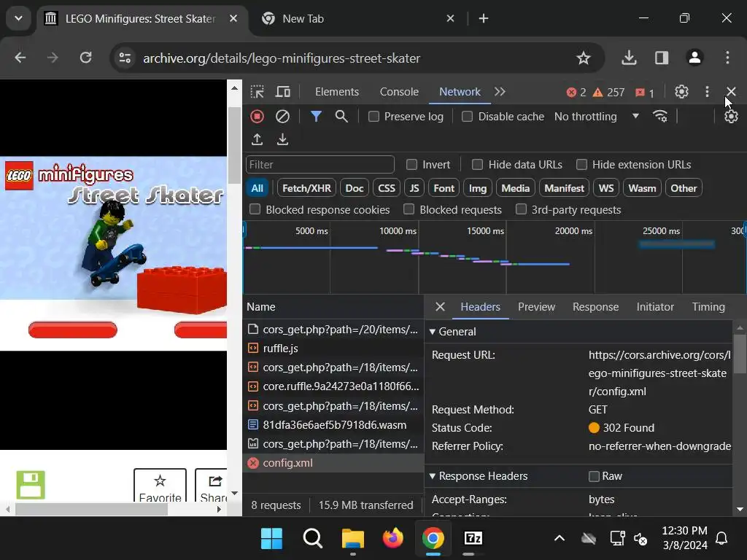This screenshot has width=747, height=560.
Task: Switch to the Console tab
Action: (x=399, y=91)
